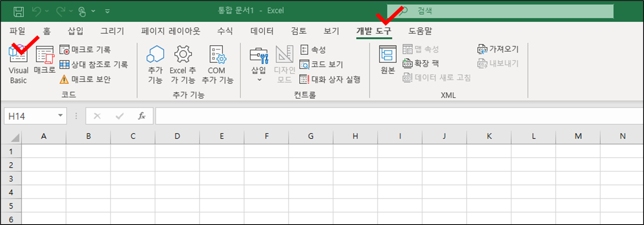644x225 pixels.
Task: Click 맵 속성 map properties
Action: click(421, 49)
